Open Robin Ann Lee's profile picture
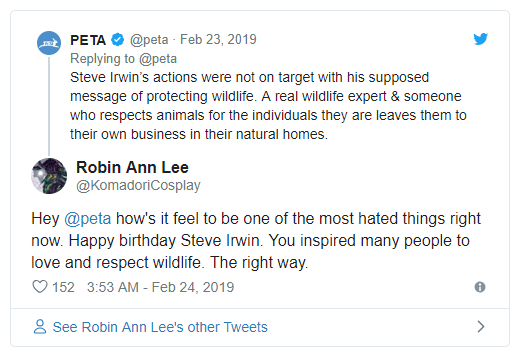Screen dimensions: 523x361 pos(49,176)
